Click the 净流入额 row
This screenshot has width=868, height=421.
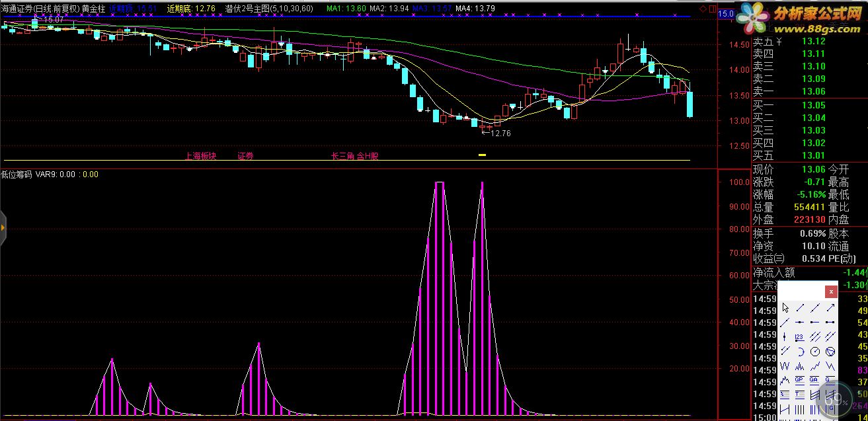[810, 272]
